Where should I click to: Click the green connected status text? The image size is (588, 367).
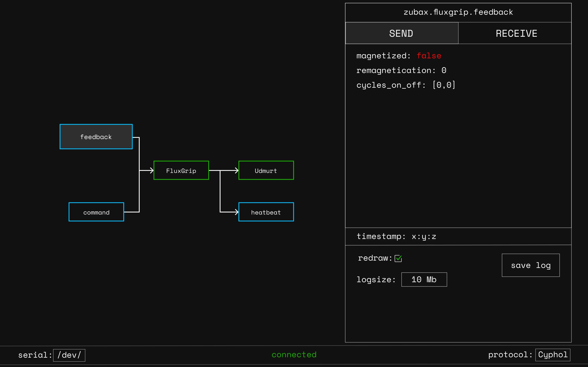tap(294, 355)
